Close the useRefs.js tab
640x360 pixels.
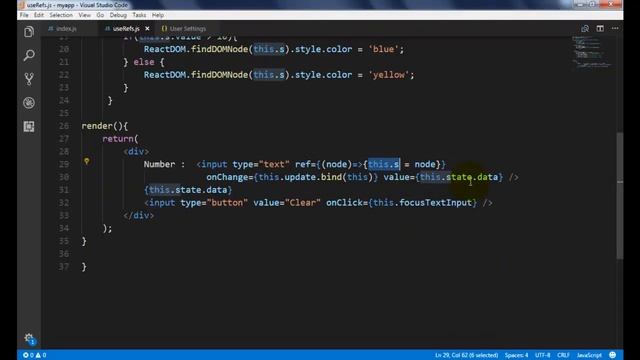pyautogui.click(x=147, y=29)
